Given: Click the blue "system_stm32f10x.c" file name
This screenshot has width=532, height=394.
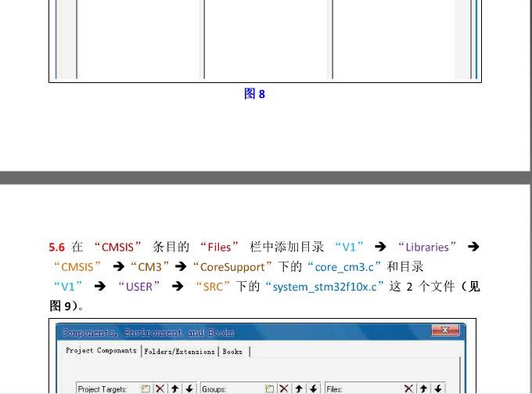Looking at the screenshot, I should tap(325, 287).
